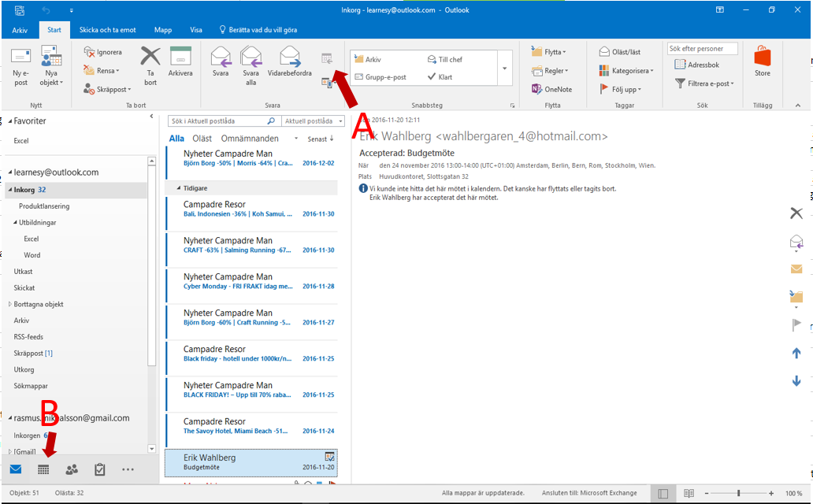The width and height of the screenshot is (813, 504).
Task: Open the Rensa dropdown
Action: point(102,71)
